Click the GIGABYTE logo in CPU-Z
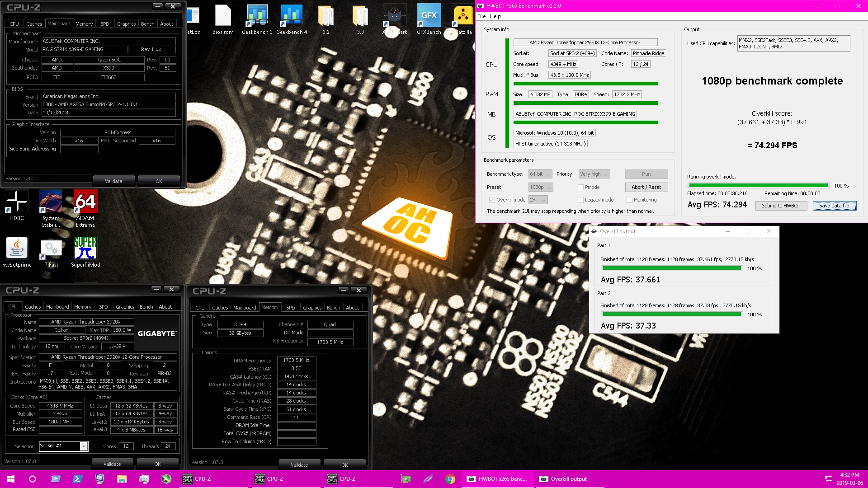This screenshot has width=868, height=488. point(156,333)
